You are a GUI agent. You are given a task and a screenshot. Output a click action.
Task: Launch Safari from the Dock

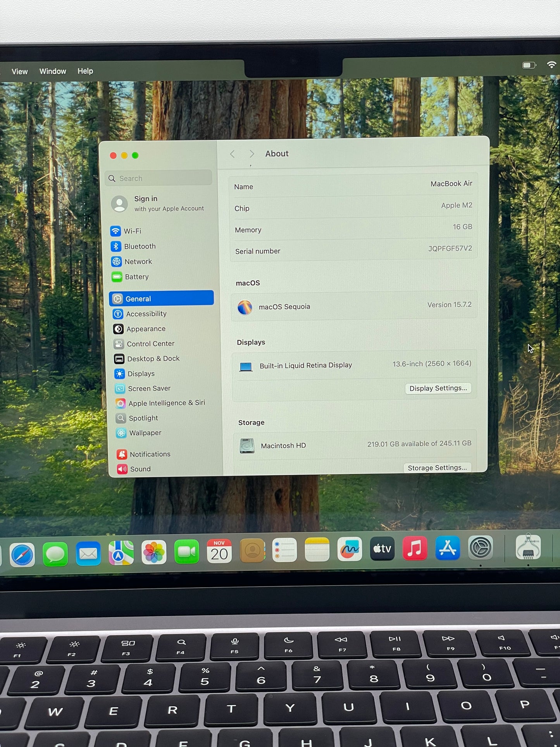(x=22, y=555)
